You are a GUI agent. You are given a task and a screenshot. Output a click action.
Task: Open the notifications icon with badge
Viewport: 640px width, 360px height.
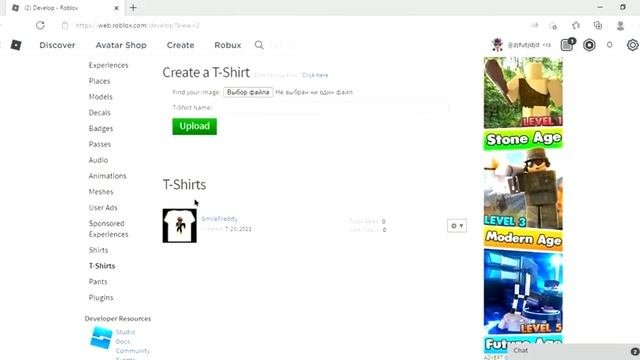point(567,44)
